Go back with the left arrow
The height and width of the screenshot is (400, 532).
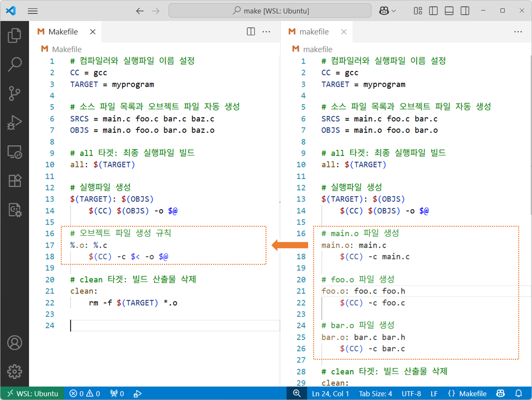coord(140,11)
